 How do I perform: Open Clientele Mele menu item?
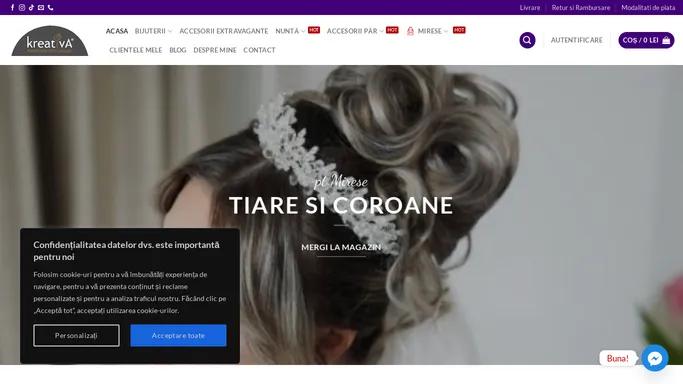pos(135,50)
